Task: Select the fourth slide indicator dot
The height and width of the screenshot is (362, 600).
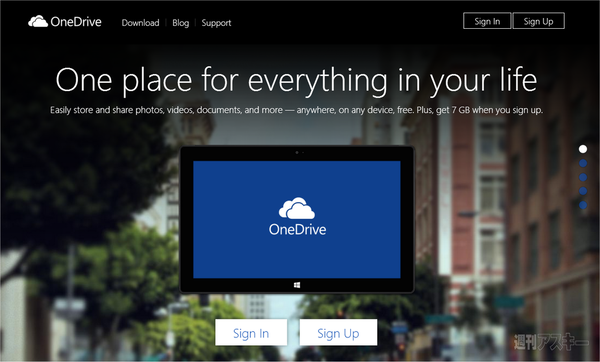Action: point(583,191)
